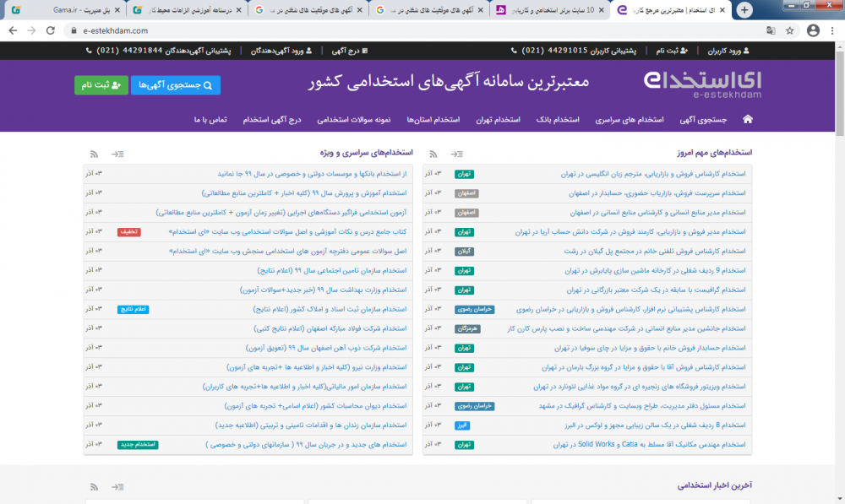Open استخدام استان‌ها menu item
Image resolution: width=845 pixels, height=504 pixels.
pos(433,120)
